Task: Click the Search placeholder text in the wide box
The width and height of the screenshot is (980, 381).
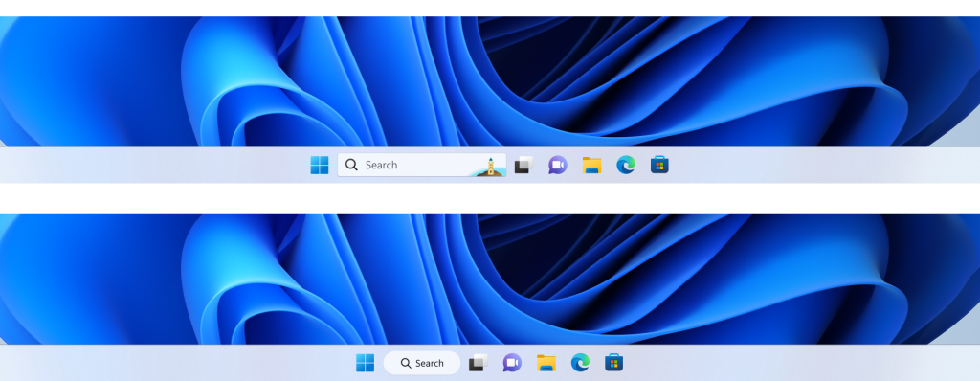Action: pyautogui.click(x=381, y=165)
